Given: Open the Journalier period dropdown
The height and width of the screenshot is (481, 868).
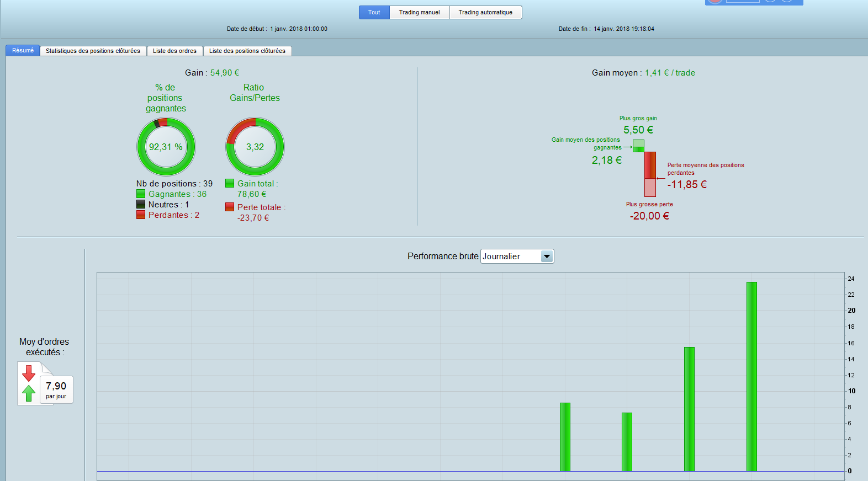Looking at the screenshot, I should 517,256.
